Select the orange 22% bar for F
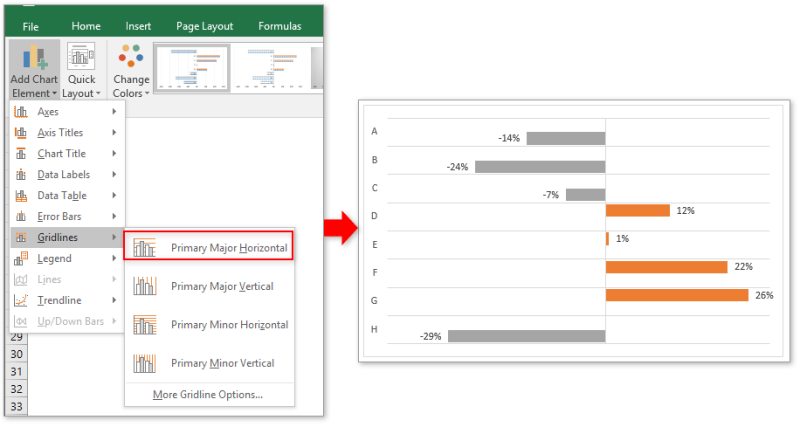 click(x=666, y=267)
